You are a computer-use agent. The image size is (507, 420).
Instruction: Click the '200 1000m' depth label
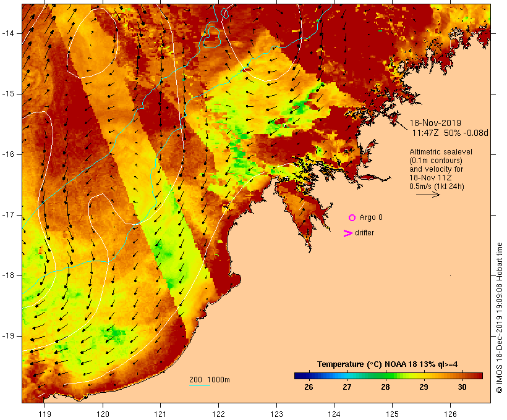210,380
